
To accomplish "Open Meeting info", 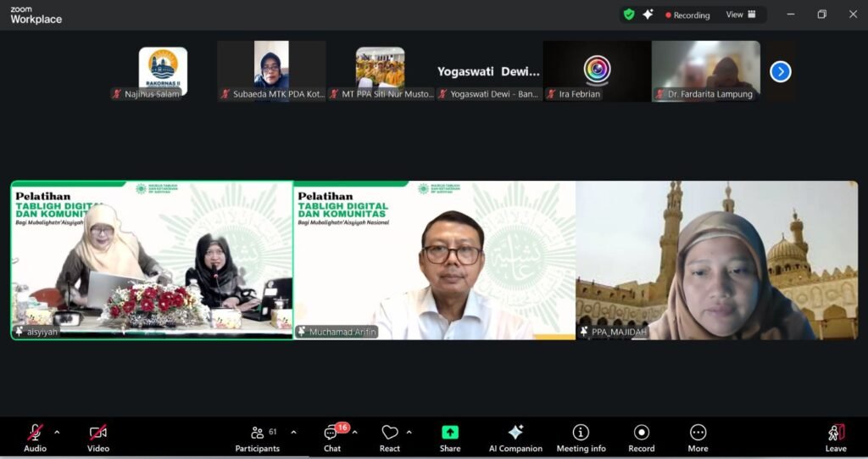I will pos(581,438).
